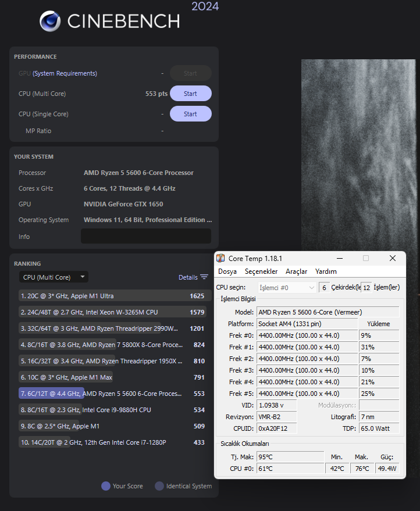The image size is (420, 511).
Task: Click the Frek #0 frequency value
Action: 307,335
